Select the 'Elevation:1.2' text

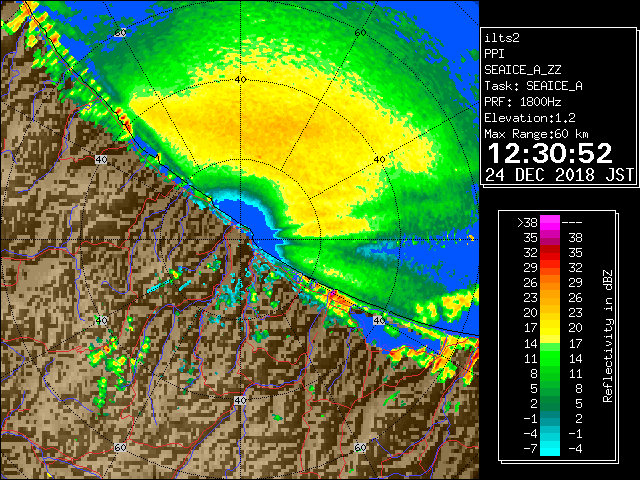click(530, 118)
